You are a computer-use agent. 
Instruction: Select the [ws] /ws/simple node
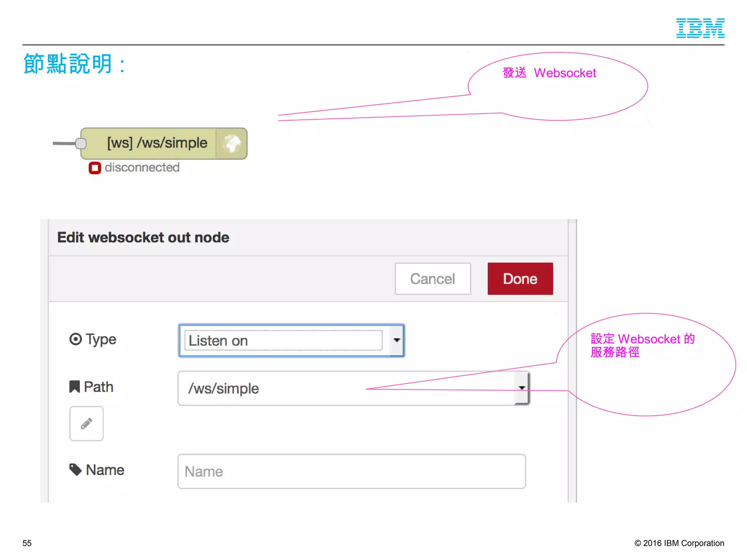tap(157, 143)
